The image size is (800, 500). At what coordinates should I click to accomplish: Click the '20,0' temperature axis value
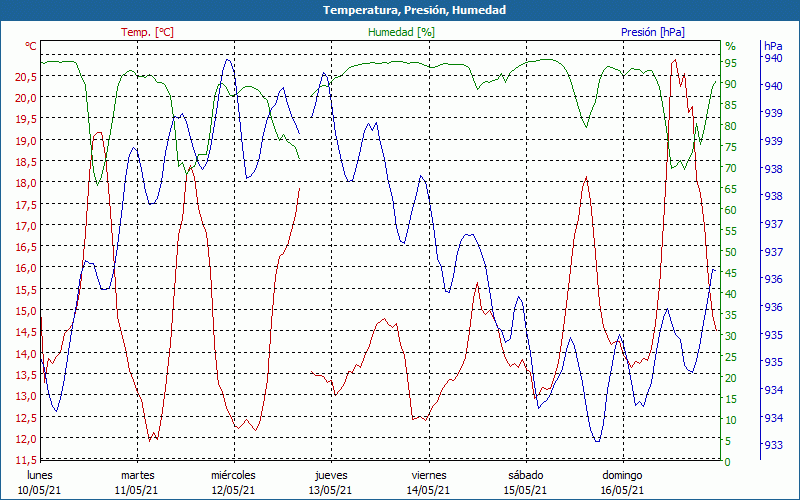click(26, 98)
